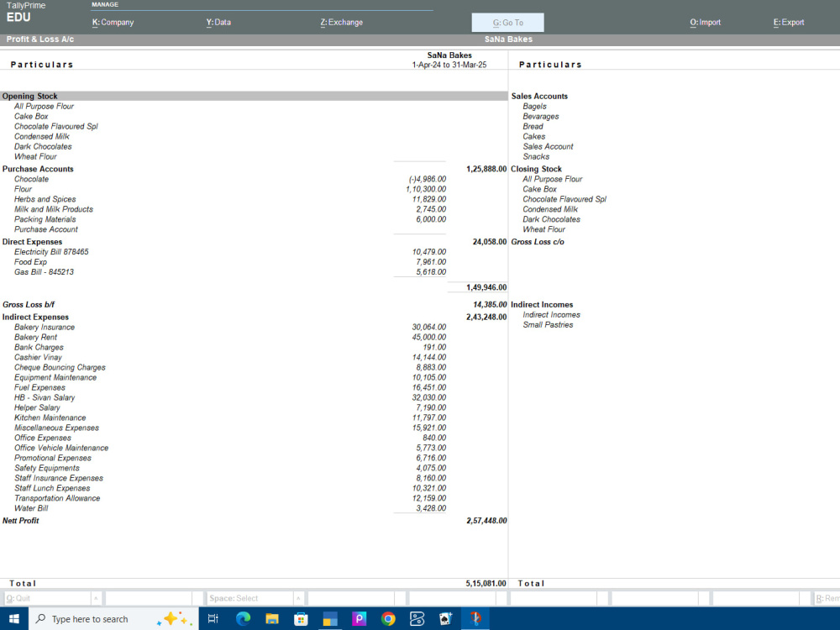Viewport: 840px width, 630px height.
Task: Expand arrow next to Space: Select
Action: 300,598
